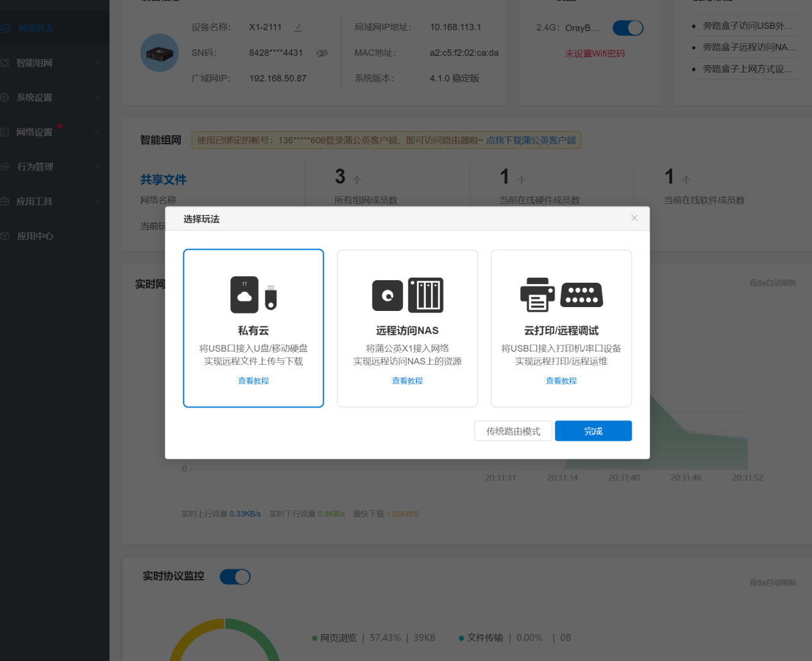This screenshot has width=812, height=661.
Task: Toggle SN code visibility eye icon
Action: click(x=322, y=53)
